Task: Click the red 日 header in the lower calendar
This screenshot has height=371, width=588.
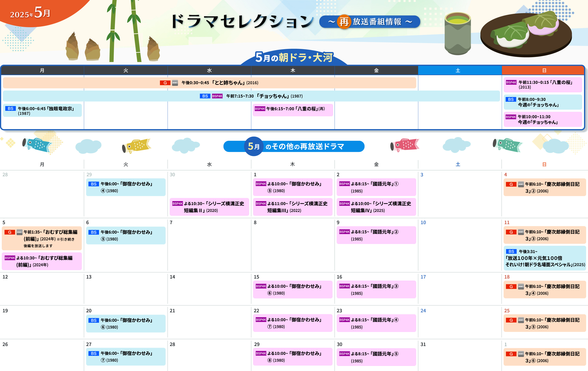Action: (x=544, y=164)
